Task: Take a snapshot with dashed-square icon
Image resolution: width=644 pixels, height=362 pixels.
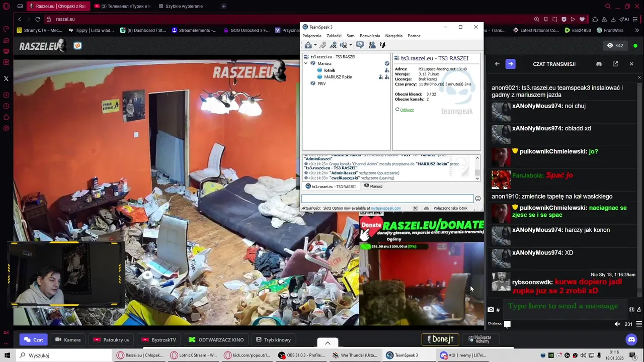Action: pos(555,19)
